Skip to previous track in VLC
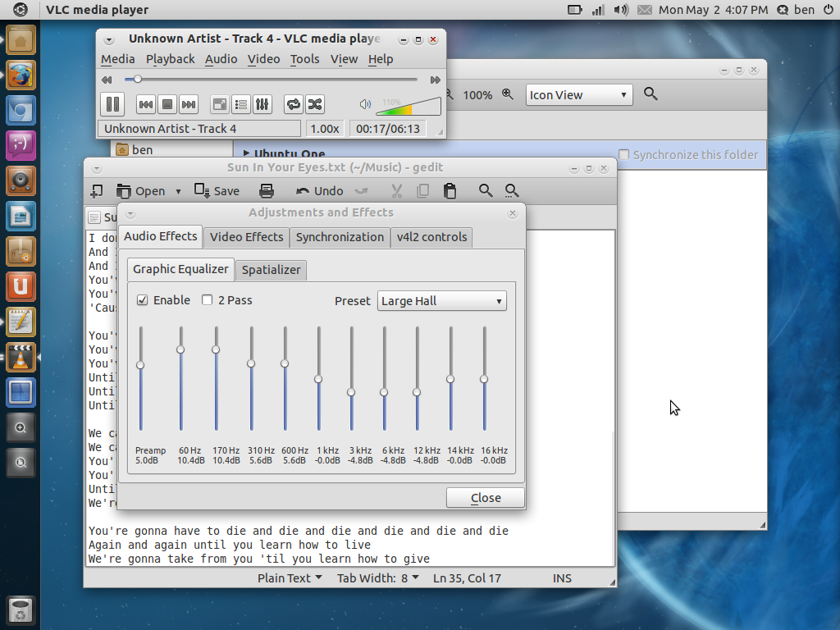 146,104
